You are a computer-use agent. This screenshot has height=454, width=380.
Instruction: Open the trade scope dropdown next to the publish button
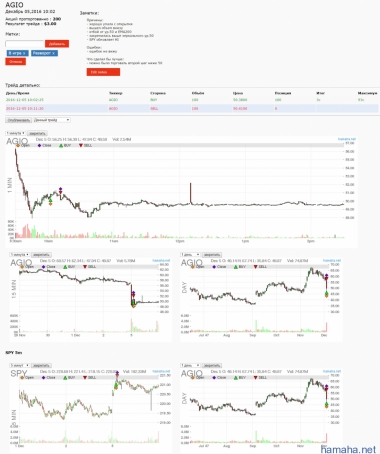coord(52,120)
